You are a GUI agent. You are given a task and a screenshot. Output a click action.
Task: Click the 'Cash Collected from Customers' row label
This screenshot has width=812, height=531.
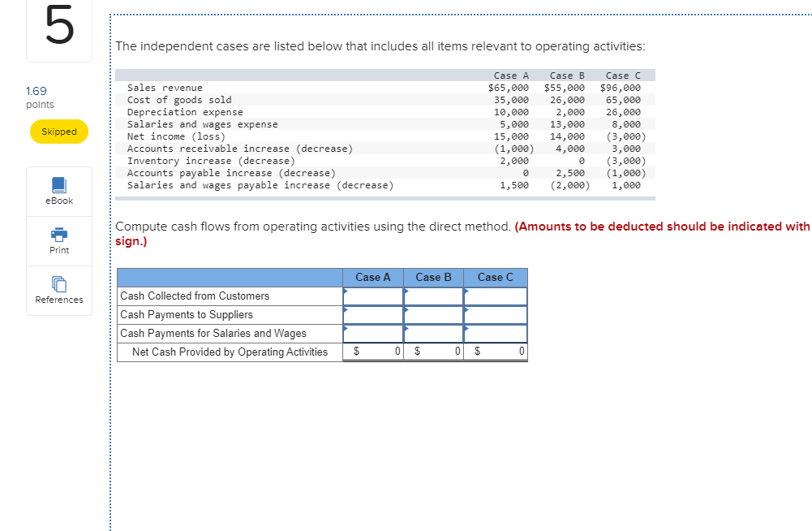[195, 296]
